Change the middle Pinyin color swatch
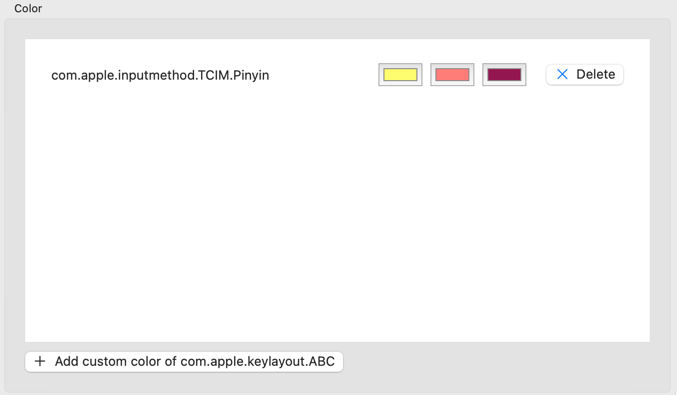 (x=452, y=75)
